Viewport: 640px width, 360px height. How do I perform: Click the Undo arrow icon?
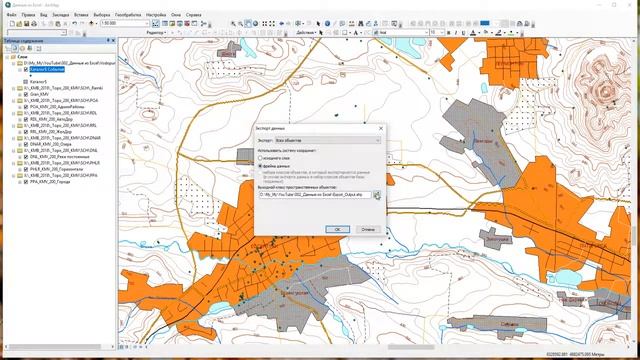point(74,24)
